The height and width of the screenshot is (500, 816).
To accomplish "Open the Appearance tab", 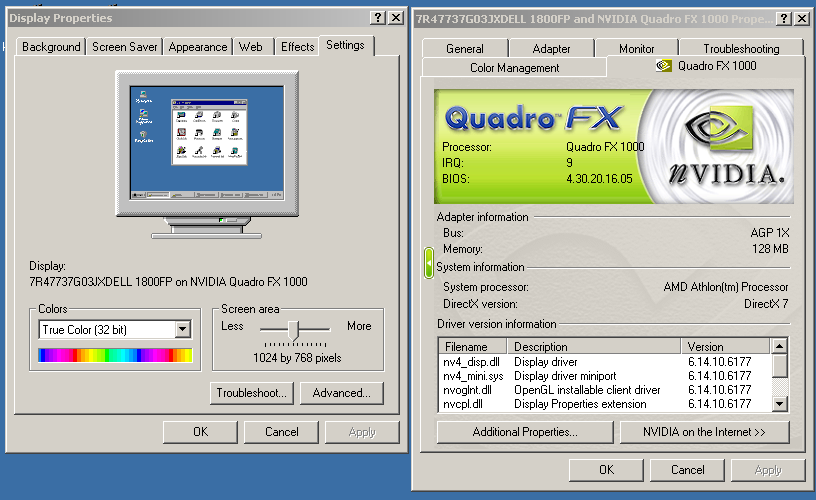I will point(198,47).
